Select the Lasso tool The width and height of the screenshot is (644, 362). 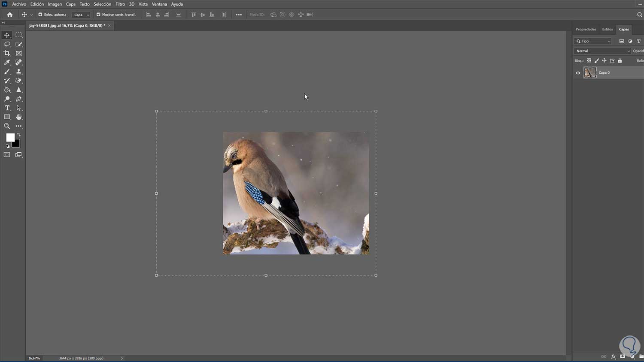pos(7,44)
